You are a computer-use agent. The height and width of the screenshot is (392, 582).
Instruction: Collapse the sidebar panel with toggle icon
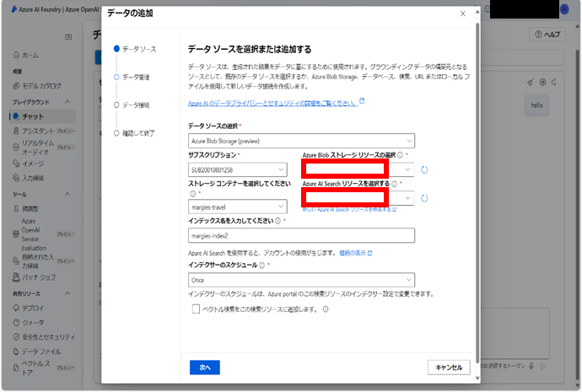pyautogui.click(x=68, y=37)
